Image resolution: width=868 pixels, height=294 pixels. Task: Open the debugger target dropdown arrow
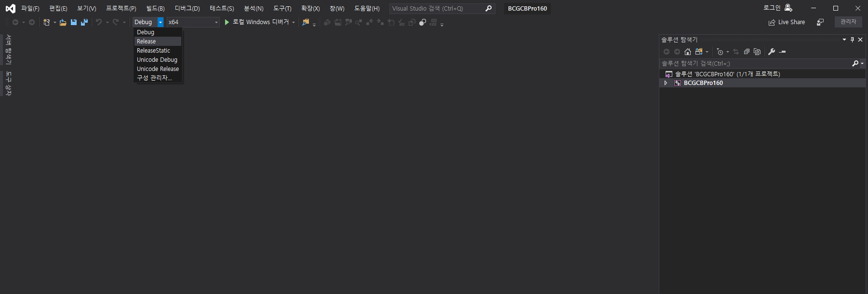pos(294,22)
